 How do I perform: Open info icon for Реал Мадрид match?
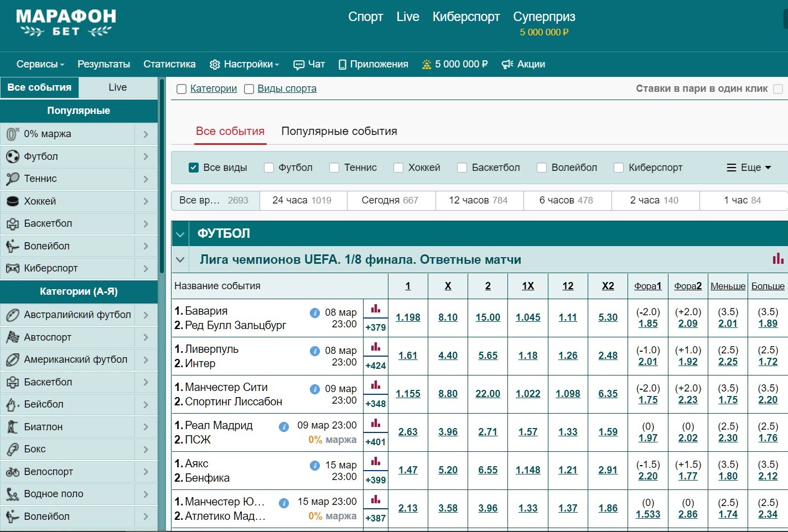[284, 427]
